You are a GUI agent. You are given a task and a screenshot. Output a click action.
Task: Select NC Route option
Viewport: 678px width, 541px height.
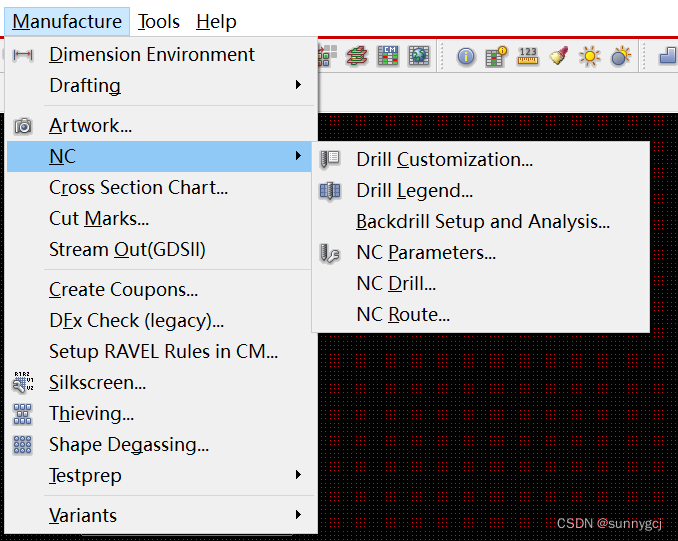coord(403,314)
